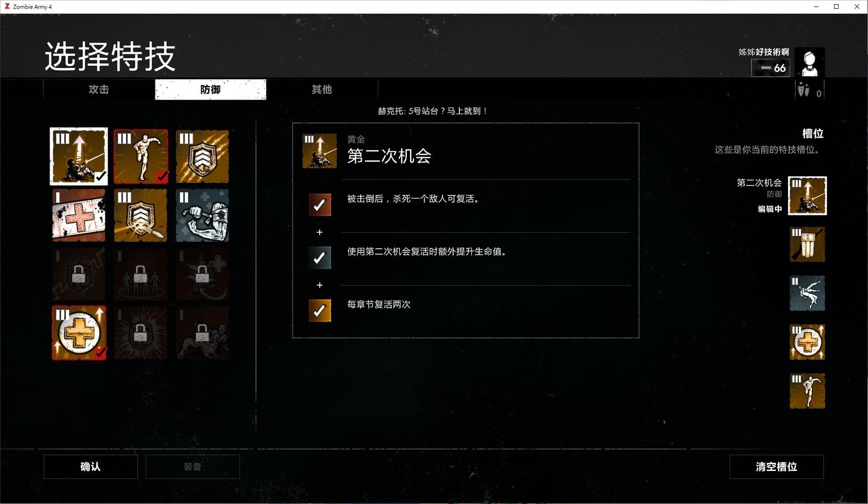Choose the shield chevron perk icon
Image resolution: width=868 pixels, height=504 pixels.
(202, 156)
